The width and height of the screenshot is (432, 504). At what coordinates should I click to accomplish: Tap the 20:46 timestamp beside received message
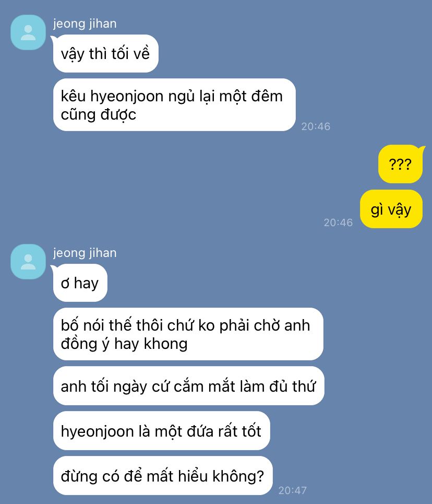click(x=316, y=126)
